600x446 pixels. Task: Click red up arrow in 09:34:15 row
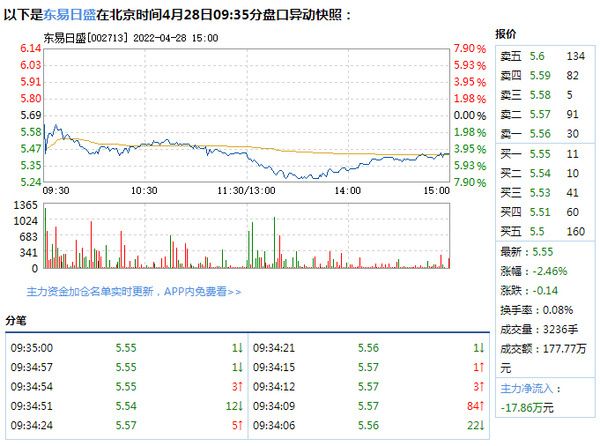pos(482,366)
